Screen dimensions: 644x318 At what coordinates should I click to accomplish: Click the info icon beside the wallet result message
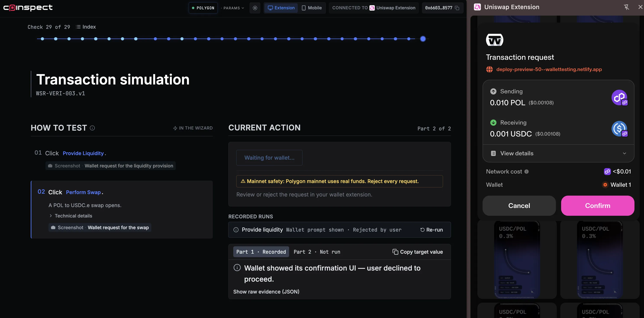pyautogui.click(x=237, y=268)
